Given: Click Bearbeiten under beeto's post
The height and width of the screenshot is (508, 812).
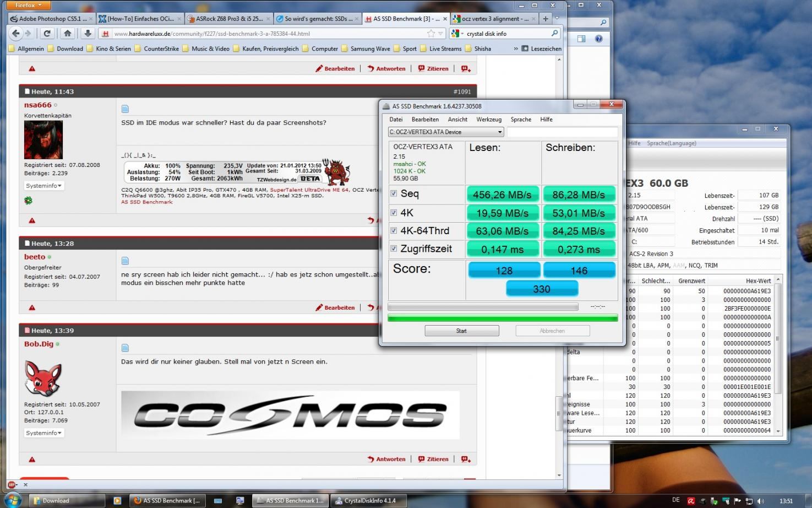Looking at the screenshot, I should click(x=335, y=307).
